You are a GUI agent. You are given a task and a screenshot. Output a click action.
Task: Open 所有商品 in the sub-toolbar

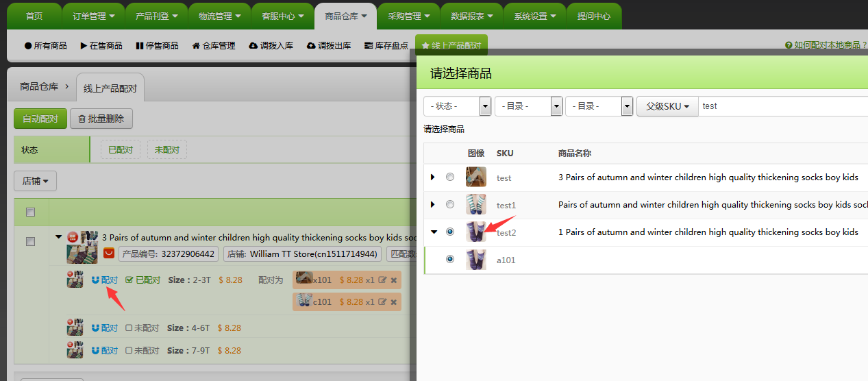click(x=46, y=45)
